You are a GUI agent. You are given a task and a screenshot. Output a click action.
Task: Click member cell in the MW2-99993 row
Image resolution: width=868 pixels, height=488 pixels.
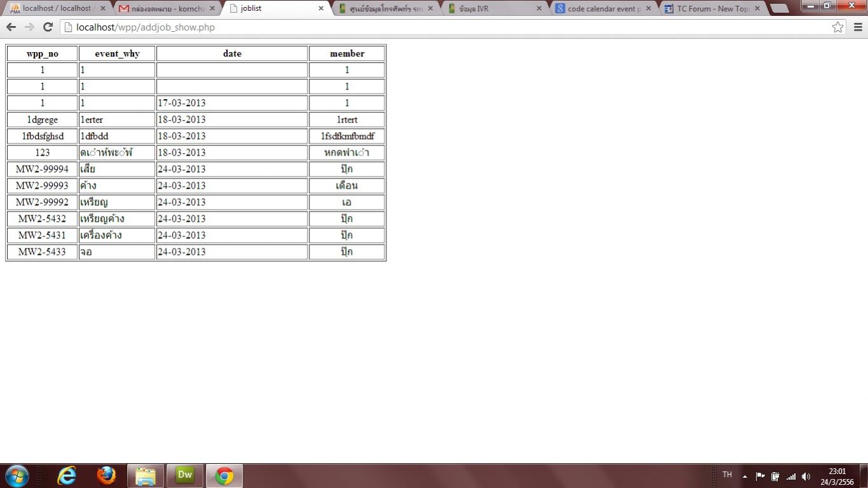347,186
